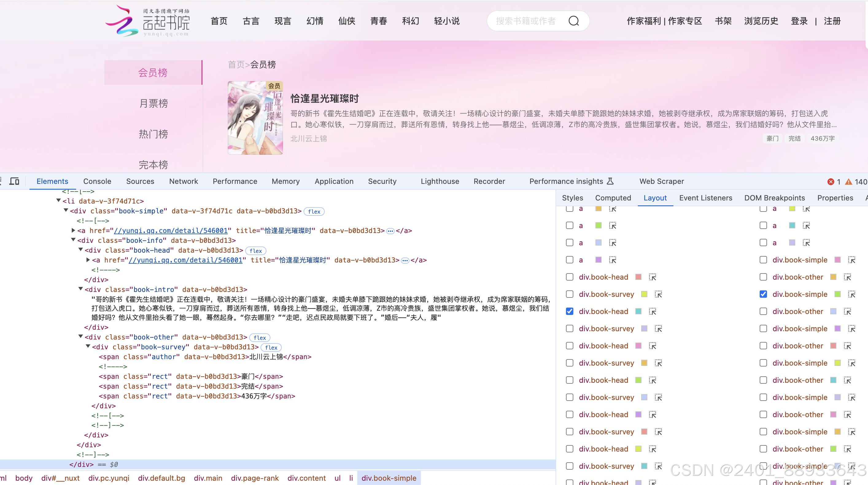Uncheck the checked div.book-simple overlay checkbox

pyautogui.click(x=763, y=294)
